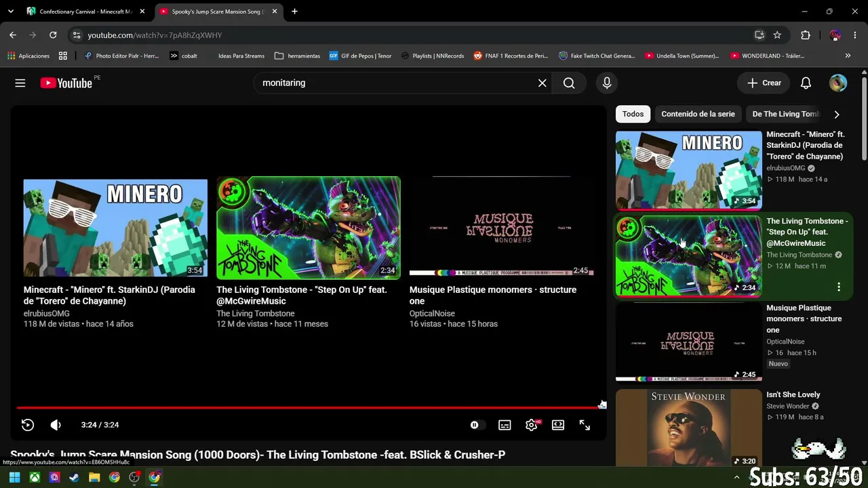
Task: Click the Isn't She Lovely title
Action: [793, 394]
